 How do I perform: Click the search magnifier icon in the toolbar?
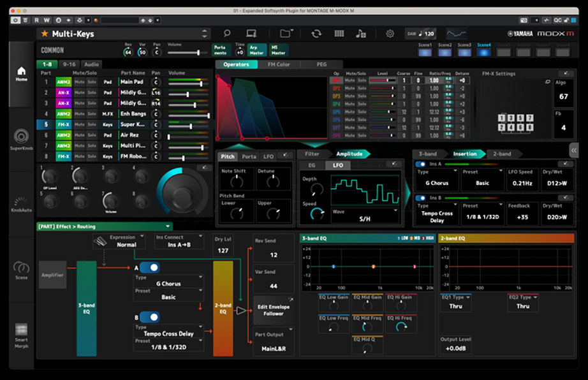tap(226, 33)
